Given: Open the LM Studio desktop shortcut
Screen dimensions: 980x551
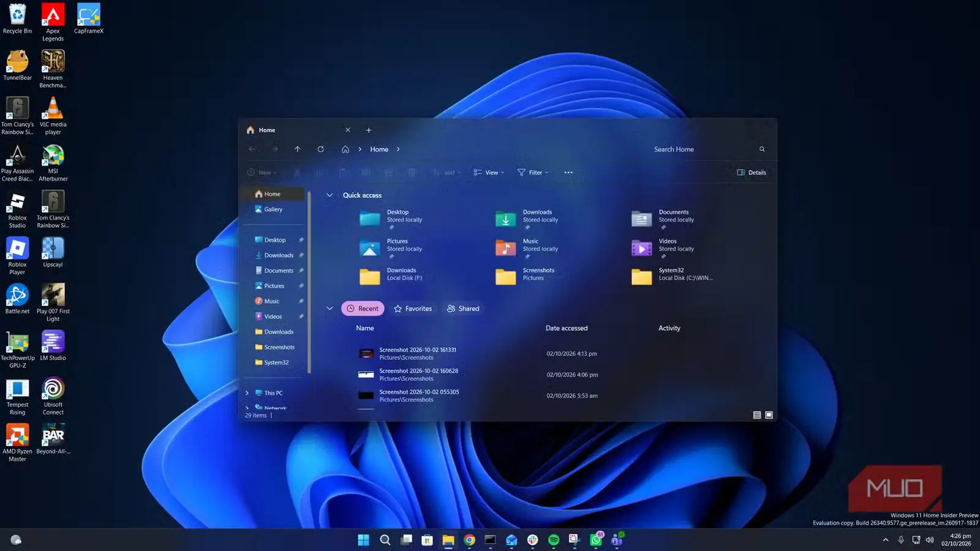Looking at the screenshot, I should (x=53, y=346).
